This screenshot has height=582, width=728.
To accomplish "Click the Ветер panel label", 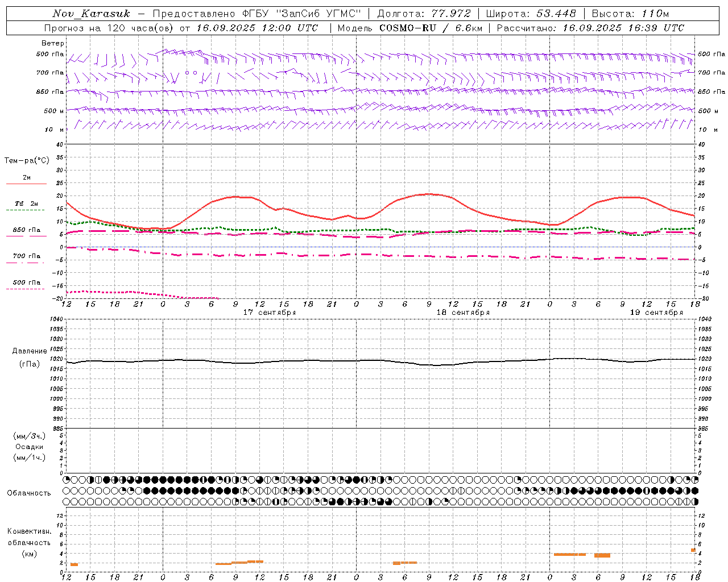I will 53,43.
